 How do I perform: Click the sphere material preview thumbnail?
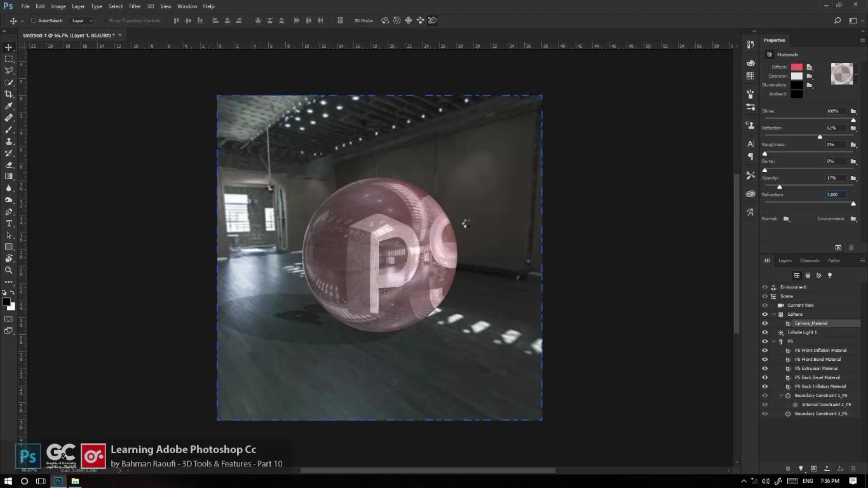pos(841,74)
